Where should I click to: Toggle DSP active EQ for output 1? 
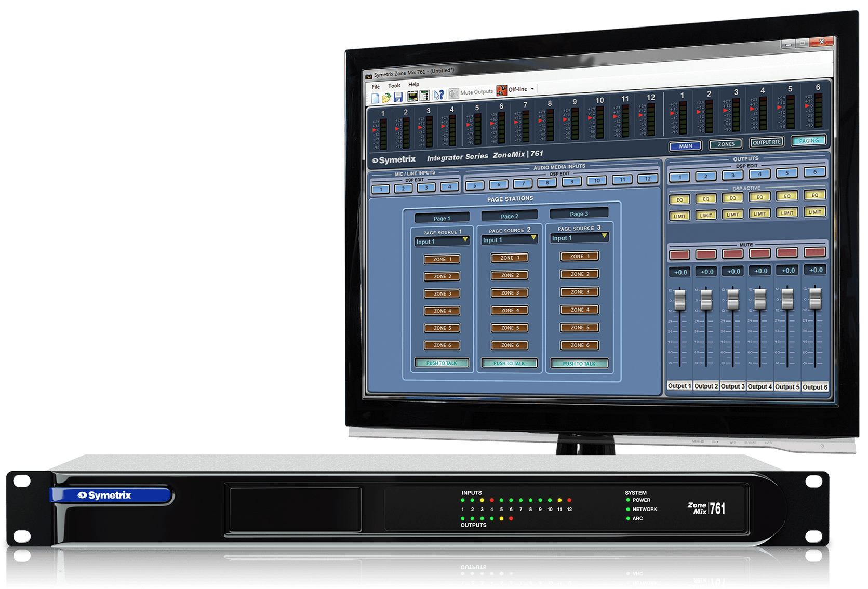679,199
